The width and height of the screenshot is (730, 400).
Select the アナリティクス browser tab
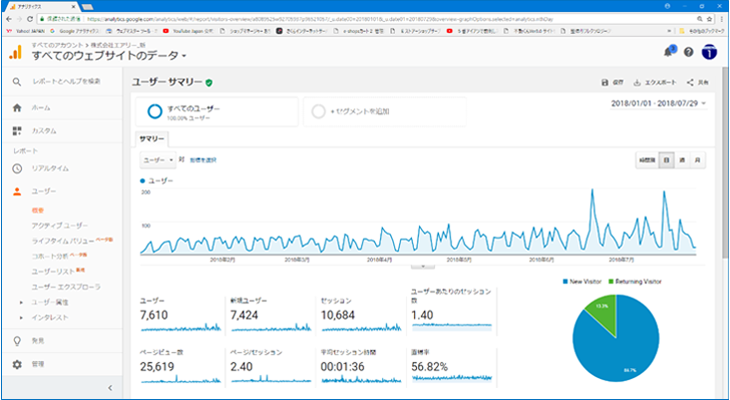[x=42, y=7]
